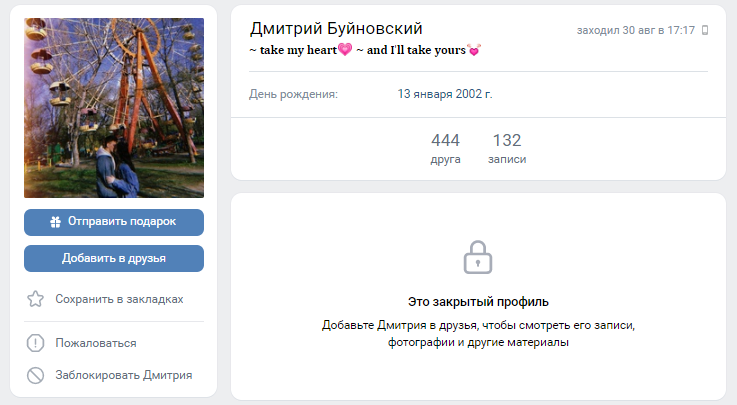Click the name Дмитрий Буйновский

click(336, 29)
